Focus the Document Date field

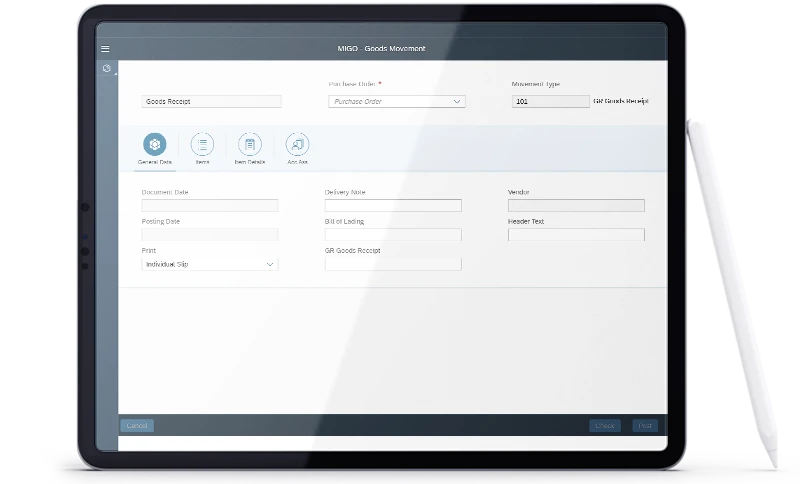tap(210, 206)
